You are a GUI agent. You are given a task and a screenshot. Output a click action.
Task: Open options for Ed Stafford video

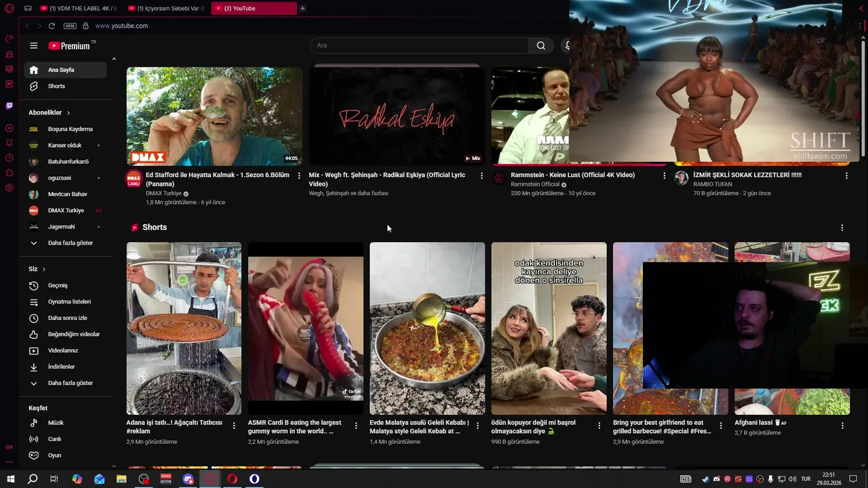coord(299,176)
